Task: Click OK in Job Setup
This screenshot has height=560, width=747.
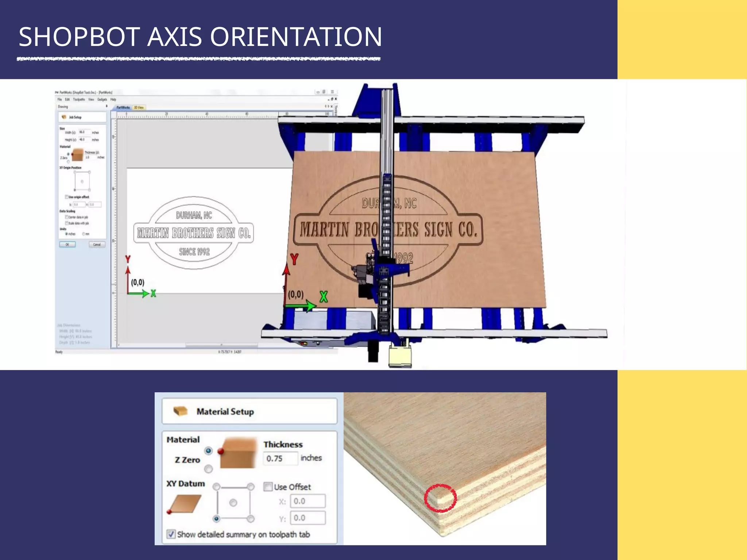Action: (67, 245)
